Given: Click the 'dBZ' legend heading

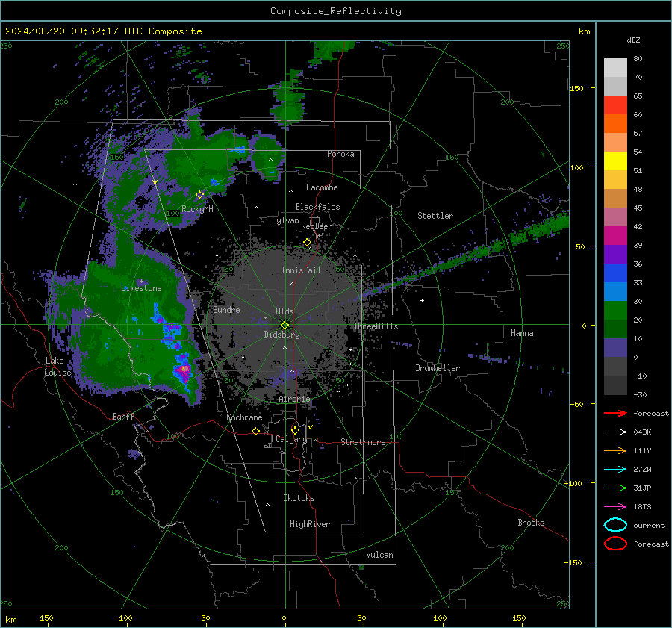Looking at the screenshot, I should [633, 40].
